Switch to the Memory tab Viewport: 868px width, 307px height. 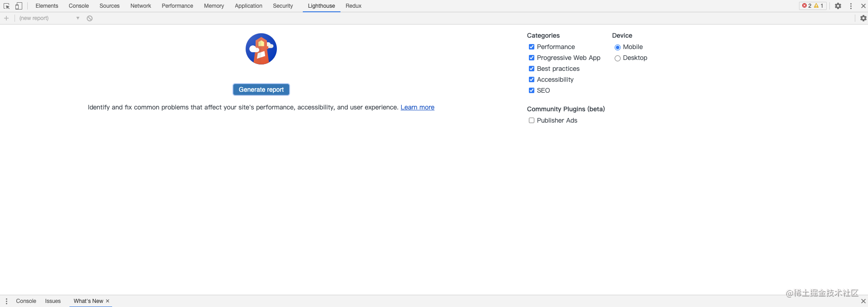(214, 6)
